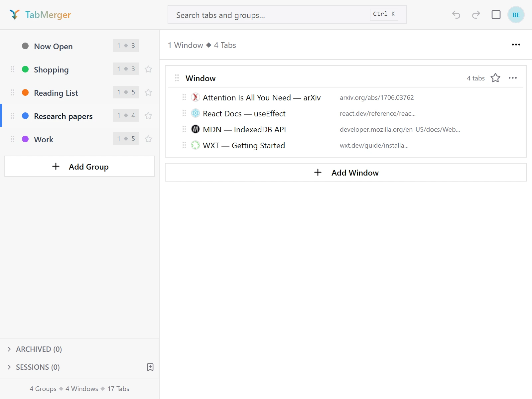This screenshot has width=532, height=399.
Task: Grab the Shopping group drag handle
Action: click(13, 69)
